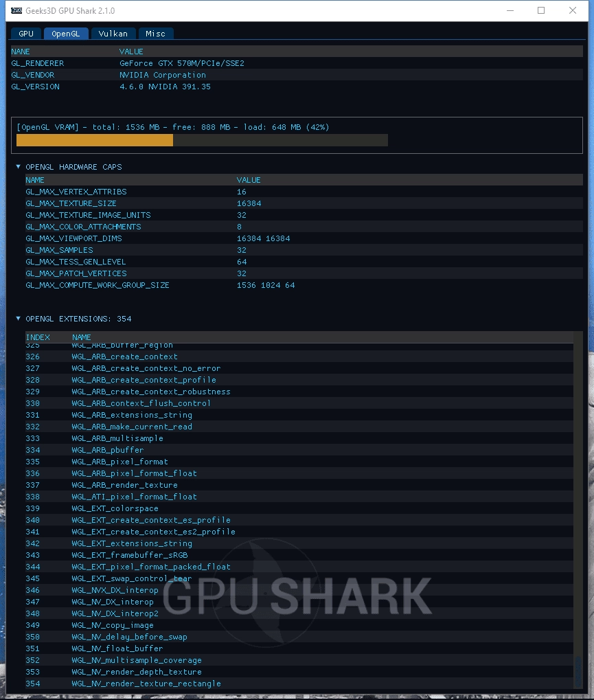The width and height of the screenshot is (594, 700).
Task: Select WGL_ARB_pixel_format_float extension
Action: 299,473
